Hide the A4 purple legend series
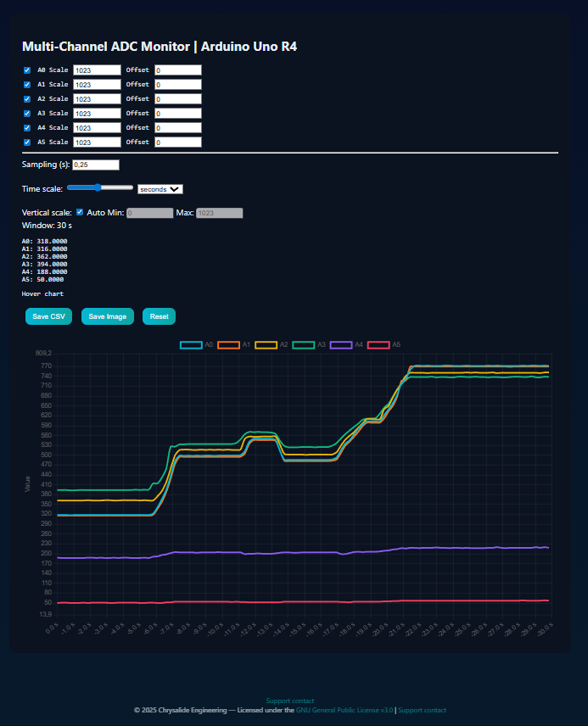 (341, 345)
